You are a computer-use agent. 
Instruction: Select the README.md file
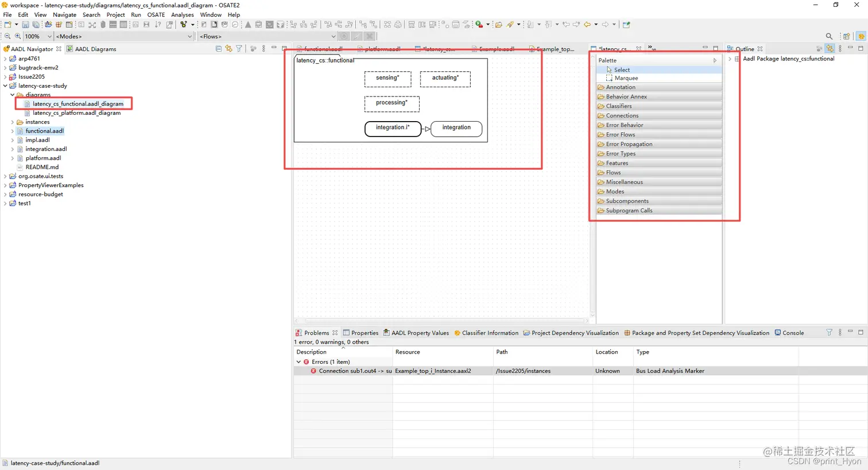pyautogui.click(x=42, y=167)
